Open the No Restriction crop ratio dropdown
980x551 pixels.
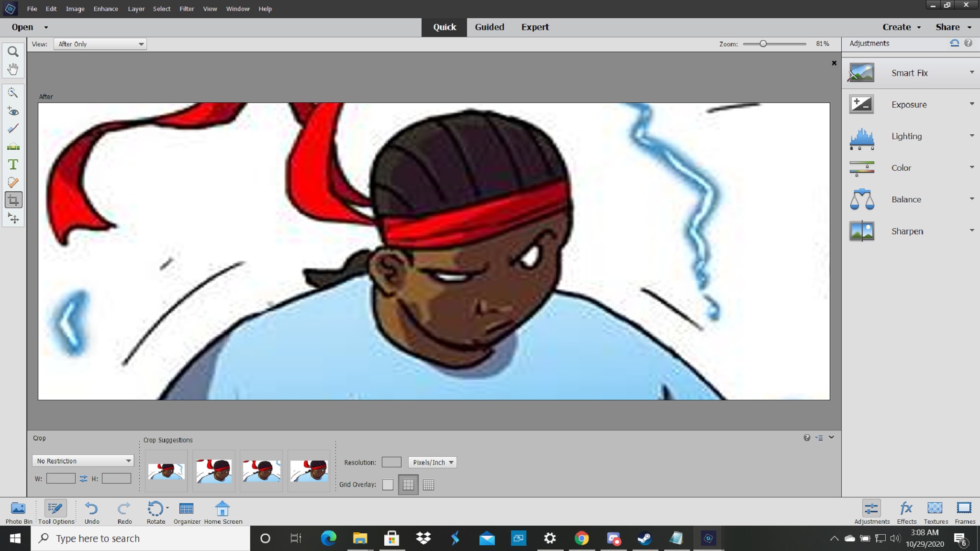pos(83,461)
